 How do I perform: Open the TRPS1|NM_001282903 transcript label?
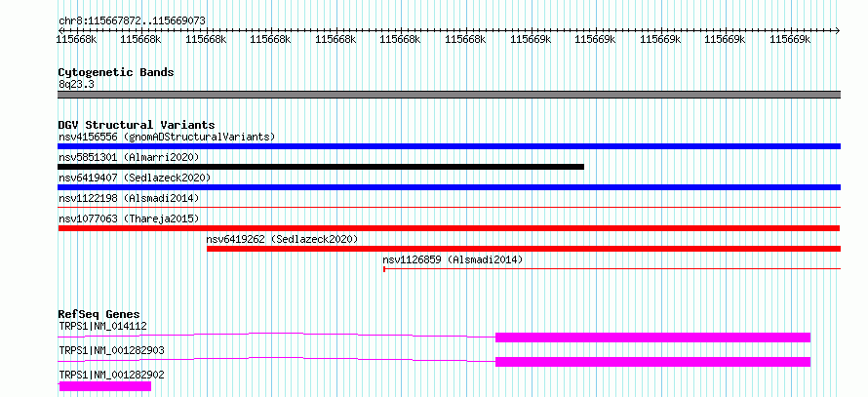[111, 350]
